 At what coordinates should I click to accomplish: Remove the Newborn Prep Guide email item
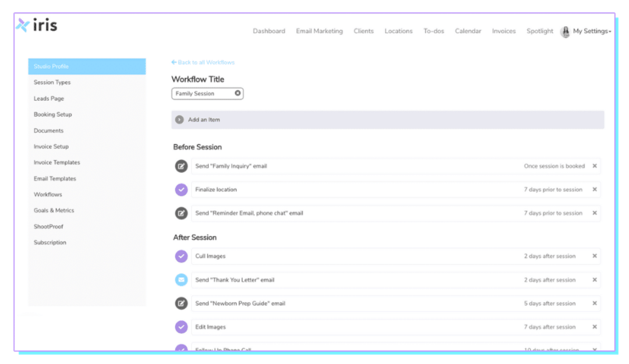click(595, 303)
